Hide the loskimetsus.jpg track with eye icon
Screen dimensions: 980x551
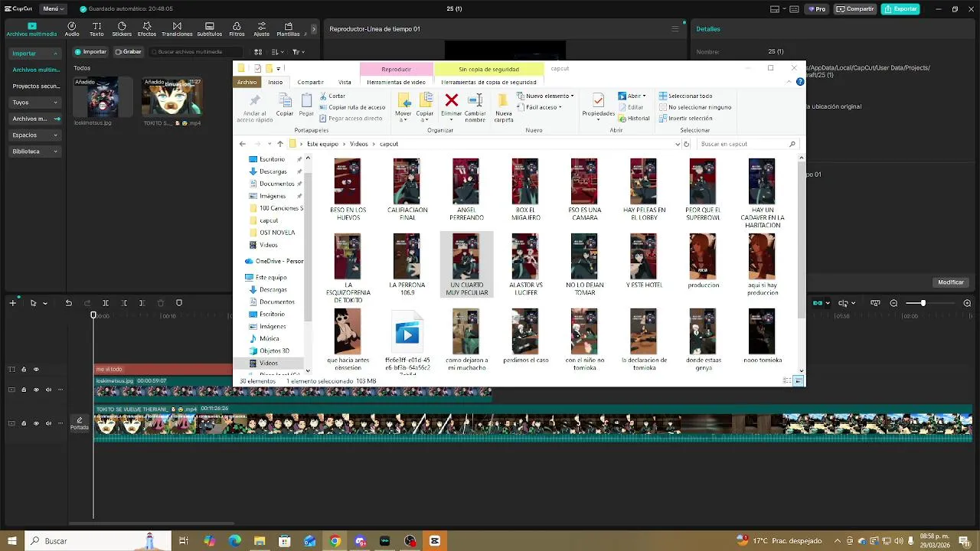[x=36, y=390]
